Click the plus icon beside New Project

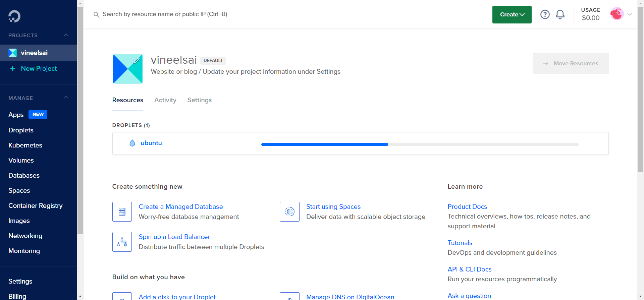click(x=12, y=69)
